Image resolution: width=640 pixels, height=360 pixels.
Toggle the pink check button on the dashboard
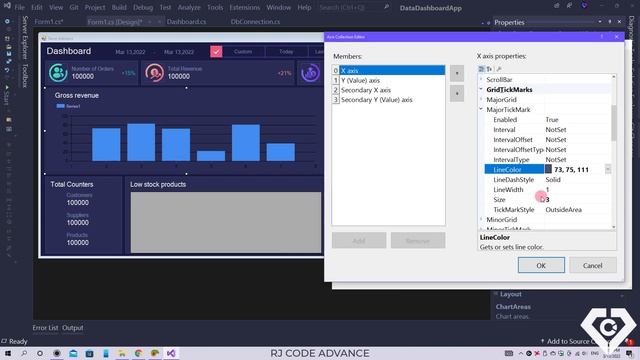[x=216, y=52]
